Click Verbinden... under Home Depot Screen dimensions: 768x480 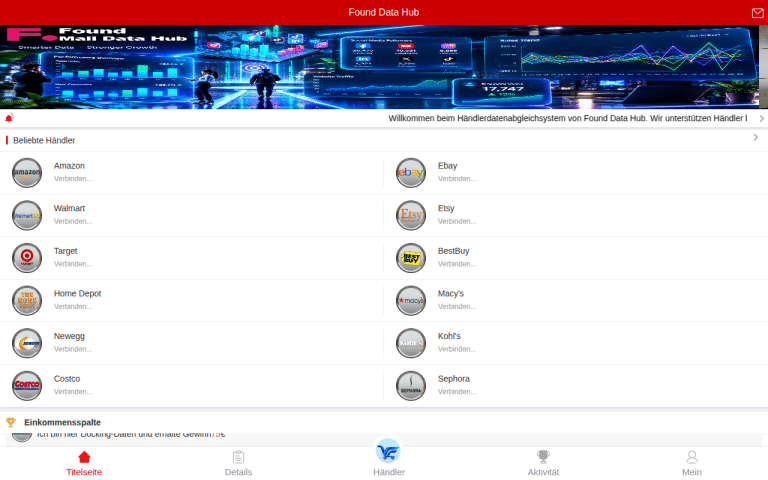(73, 307)
